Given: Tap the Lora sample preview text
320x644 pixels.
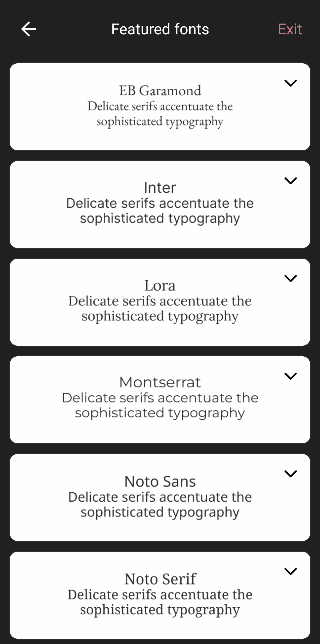Looking at the screenshot, I should coord(160,309).
